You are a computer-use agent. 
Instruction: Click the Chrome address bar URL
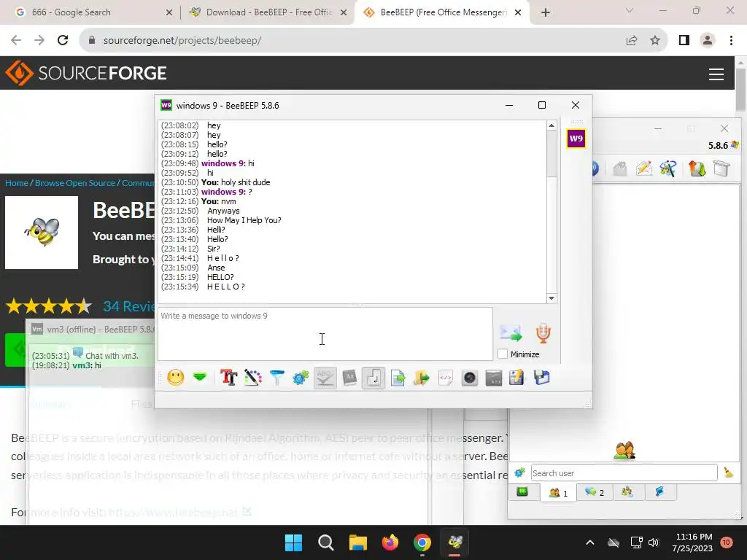182,41
